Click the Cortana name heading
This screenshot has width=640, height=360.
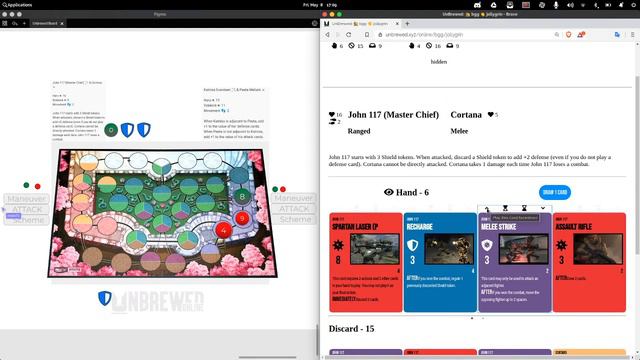coord(466,115)
